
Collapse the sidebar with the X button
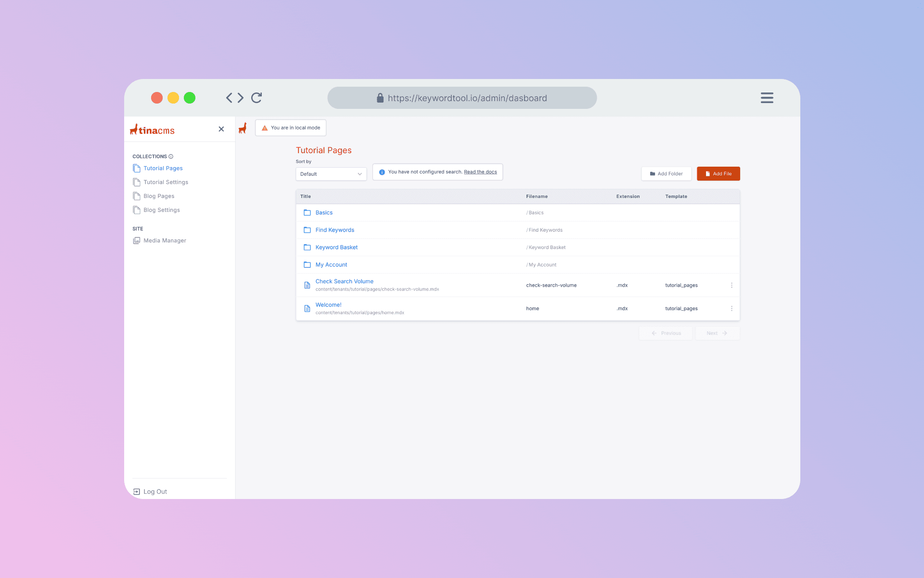click(x=221, y=129)
